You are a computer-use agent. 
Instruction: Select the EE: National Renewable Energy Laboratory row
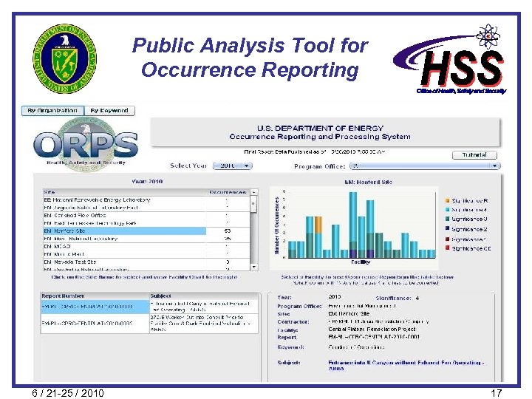tap(146, 199)
